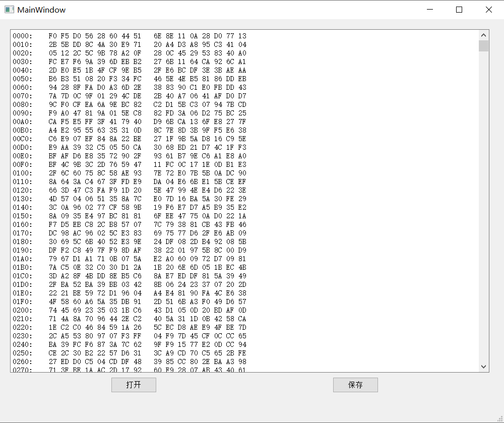This screenshot has width=504, height=423.
Task: Click the address label 0130:
Action: (x=23, y=199)
